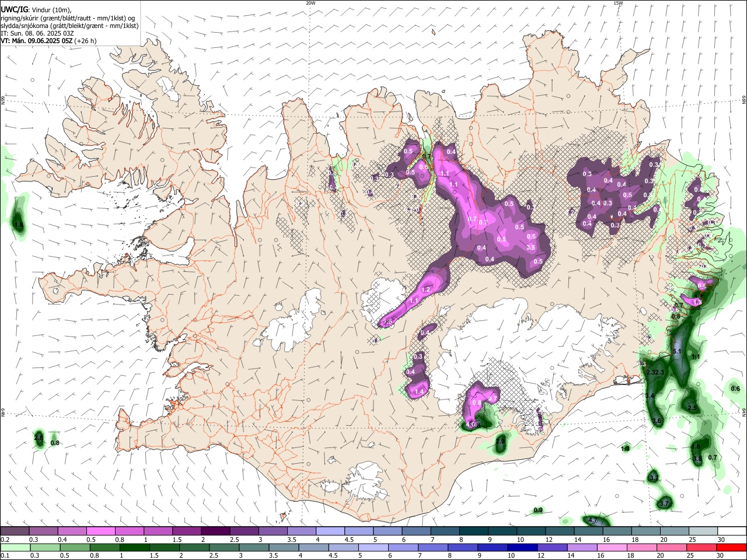Select the 3.6 rain value near southeast coast

point(657,421)
